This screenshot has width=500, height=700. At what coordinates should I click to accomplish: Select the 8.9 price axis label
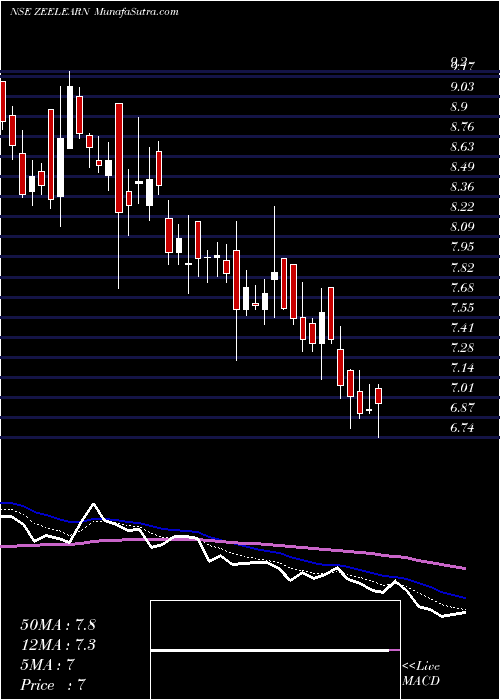[459, 107]
